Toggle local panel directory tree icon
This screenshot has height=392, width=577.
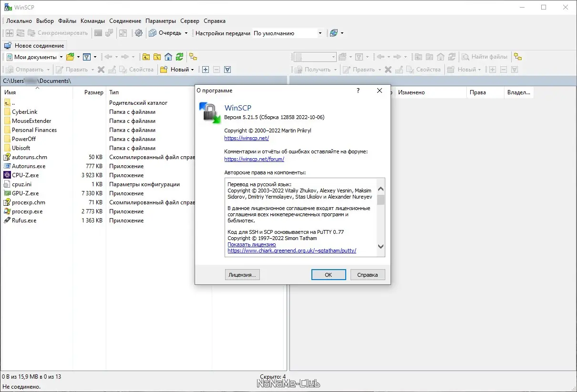[193, 57]
